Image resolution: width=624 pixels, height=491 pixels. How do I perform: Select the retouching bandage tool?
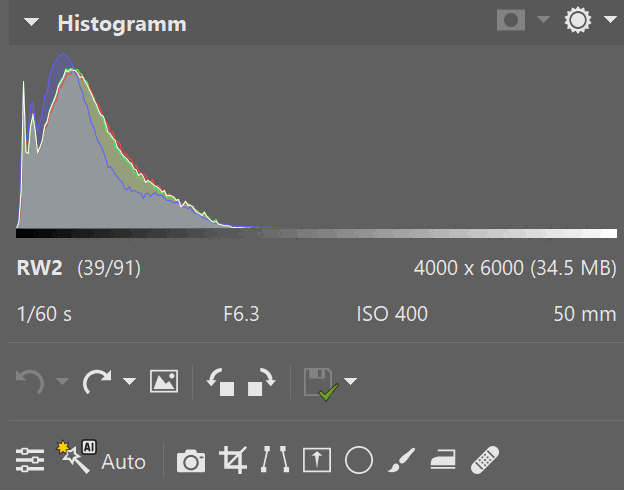pyautogui.click(x=485, y=460)
